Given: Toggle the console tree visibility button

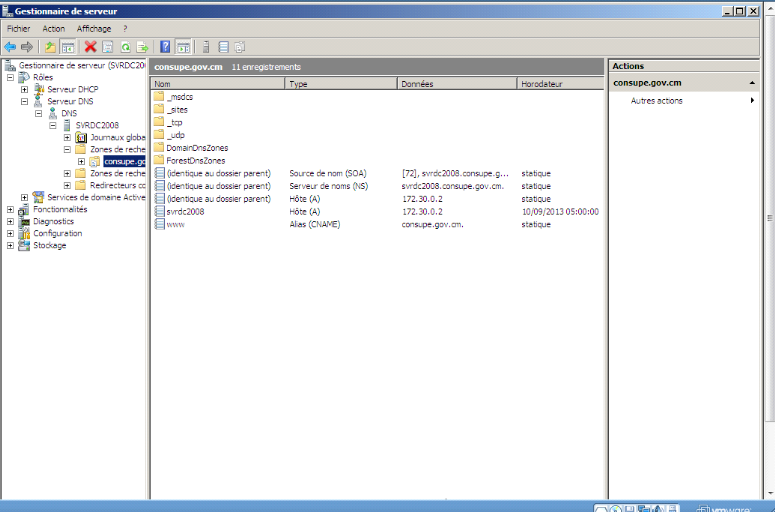Looking at the screenshot, I should click(68, 47).
